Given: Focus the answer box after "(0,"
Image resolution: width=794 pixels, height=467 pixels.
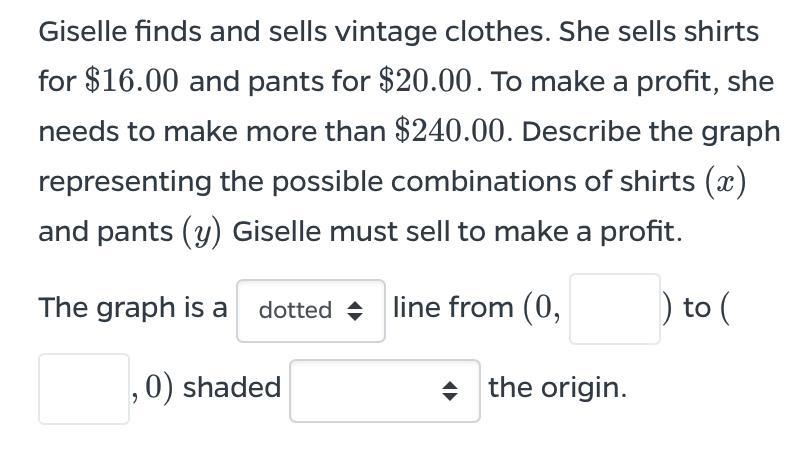Looking at the screenshot, I should (615, 308).
